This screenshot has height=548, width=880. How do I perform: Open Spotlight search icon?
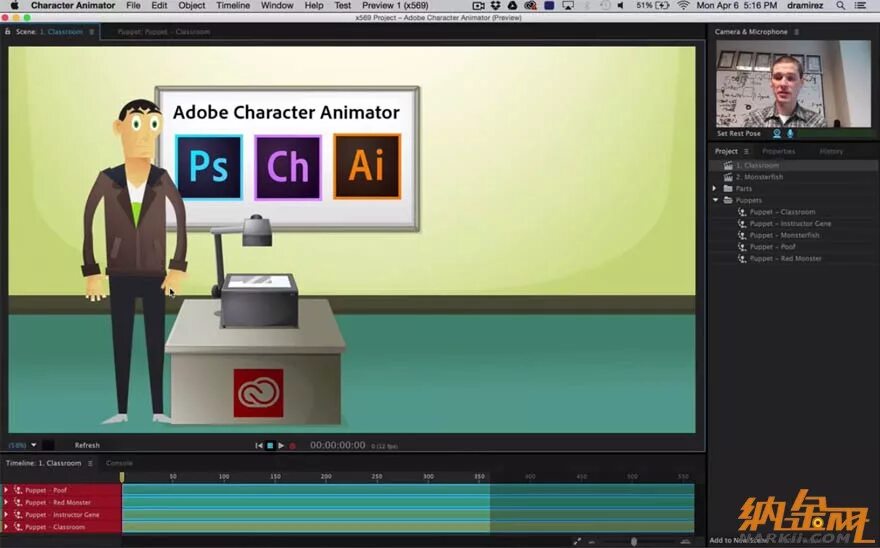[x=840, y=6]
